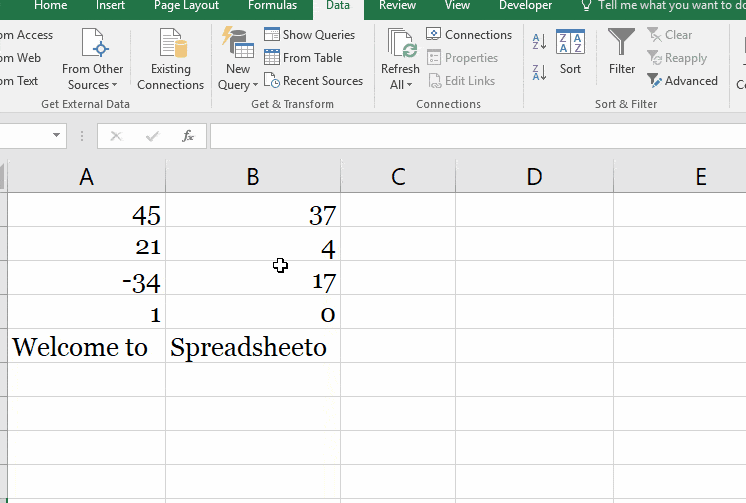
Task: Click the Connections button
Action: 469,35
